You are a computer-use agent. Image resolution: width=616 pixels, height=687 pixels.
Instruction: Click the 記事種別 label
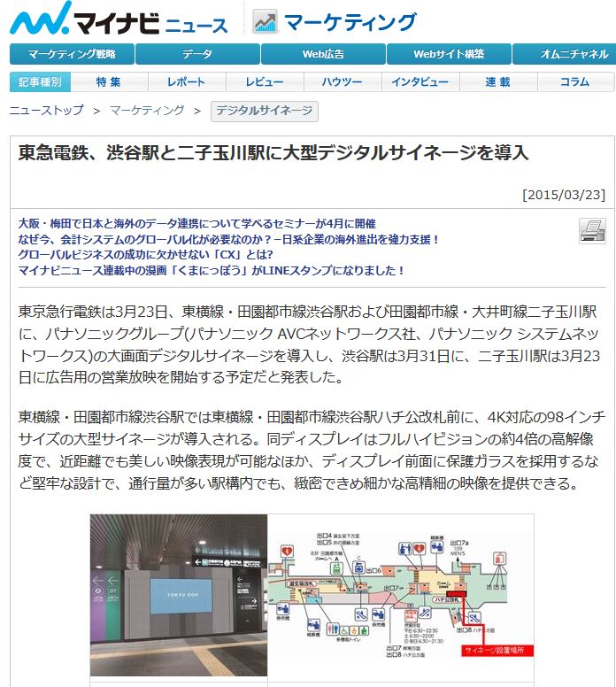coord(40,82)
